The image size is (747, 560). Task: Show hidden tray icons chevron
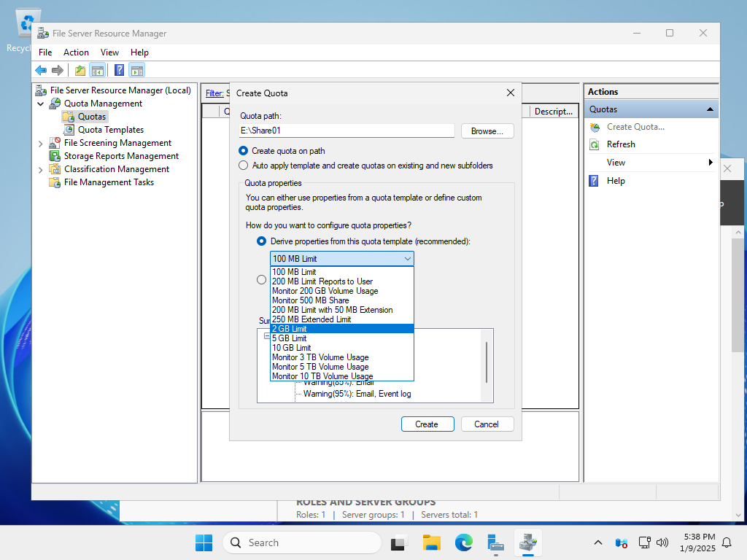click(x=598, y=542)
